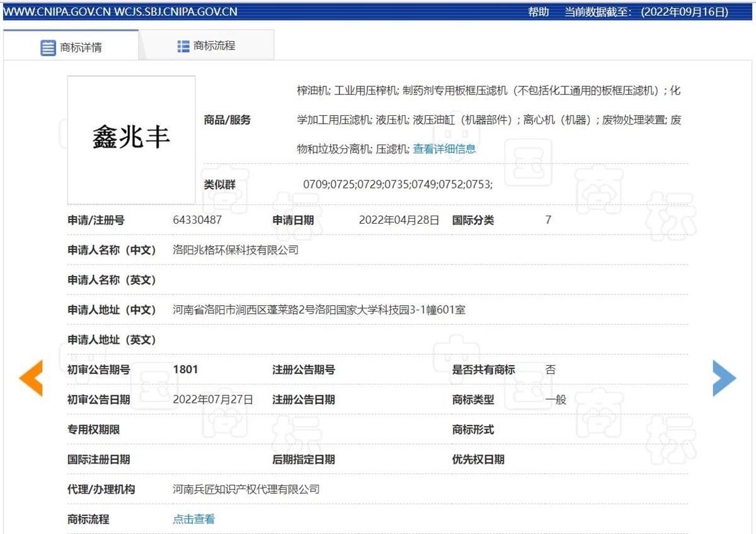Click the 当前数据截至 date text

coord(646,12)
